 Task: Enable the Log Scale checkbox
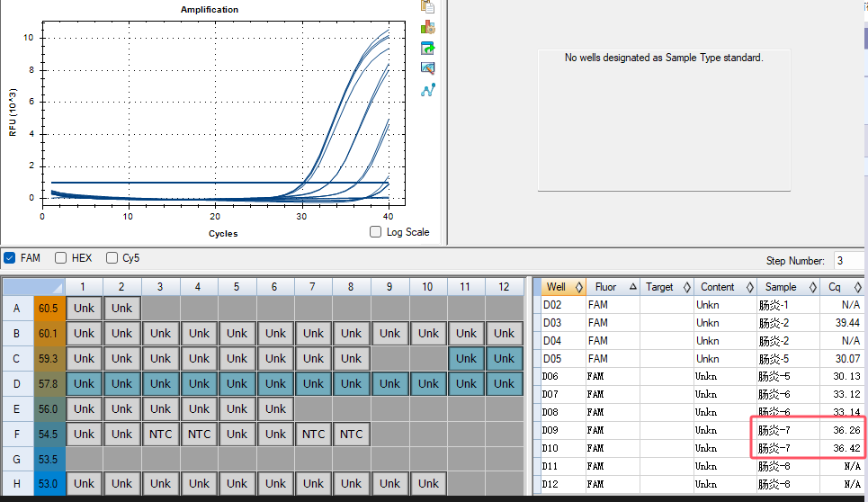pos(375,232)
